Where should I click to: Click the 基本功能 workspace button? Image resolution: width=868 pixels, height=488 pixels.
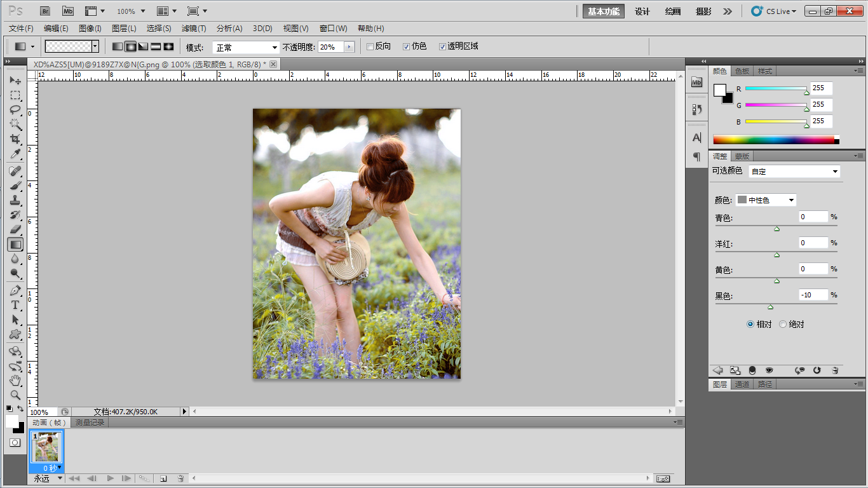tap(603, 11)
